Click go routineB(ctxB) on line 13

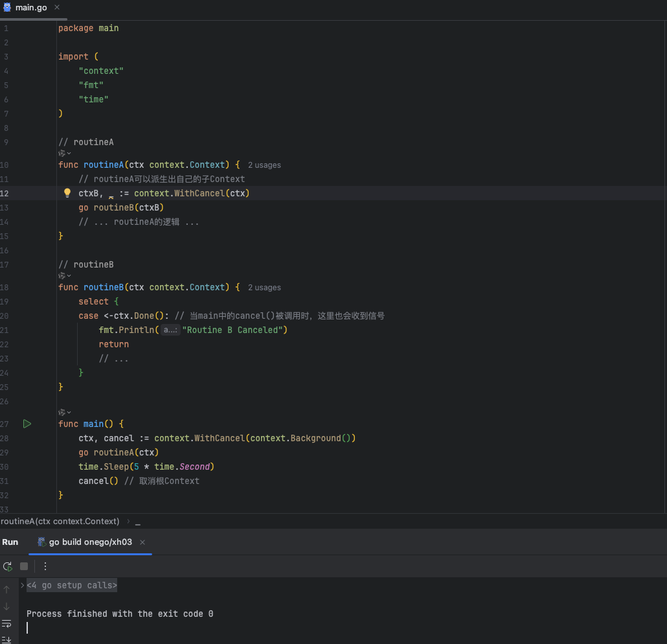pyautogui.click(x=121, y=207)
